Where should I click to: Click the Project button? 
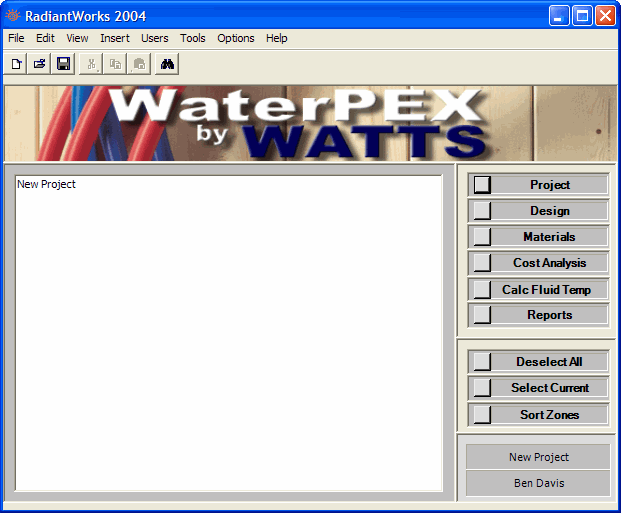pyautogui.click(x=538, y=185)
